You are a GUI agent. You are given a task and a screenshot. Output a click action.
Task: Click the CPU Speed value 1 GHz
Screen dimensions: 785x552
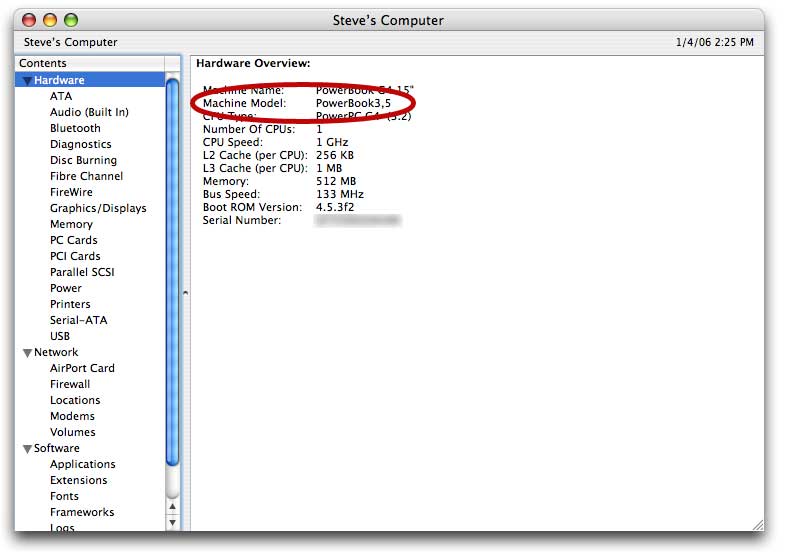coord(332,142)
